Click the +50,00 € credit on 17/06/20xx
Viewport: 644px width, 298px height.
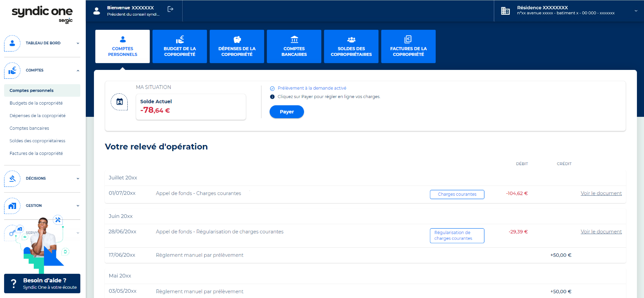(561, 255)
